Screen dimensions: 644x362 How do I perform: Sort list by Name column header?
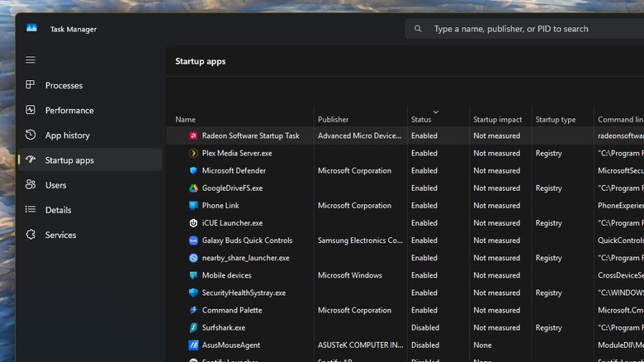point(186,120)
